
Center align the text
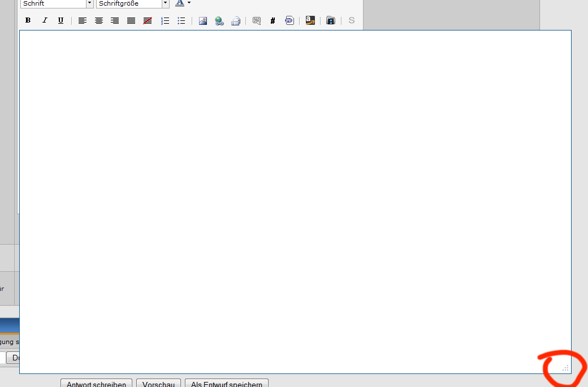pyautogui.click(x=98, y=20)
